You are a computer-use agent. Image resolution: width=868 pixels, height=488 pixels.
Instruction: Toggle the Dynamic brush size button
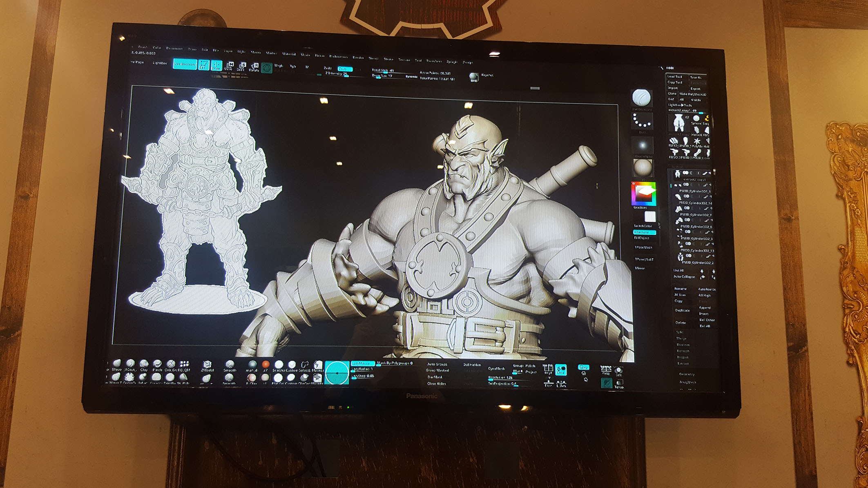coord(411,76)
